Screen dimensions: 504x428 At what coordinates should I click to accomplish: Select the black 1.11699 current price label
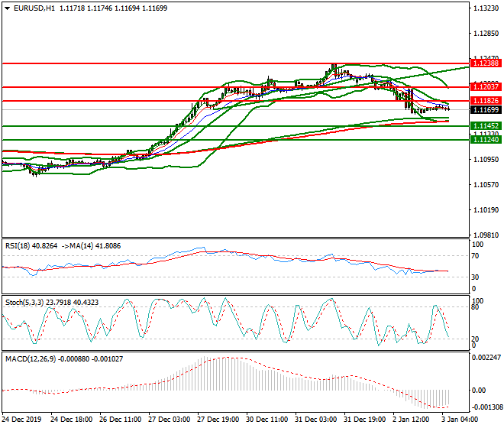point(486,110)
